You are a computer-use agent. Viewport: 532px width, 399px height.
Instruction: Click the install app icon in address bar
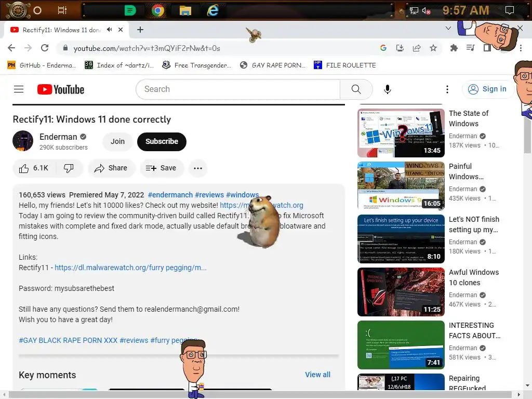(400, 48)
